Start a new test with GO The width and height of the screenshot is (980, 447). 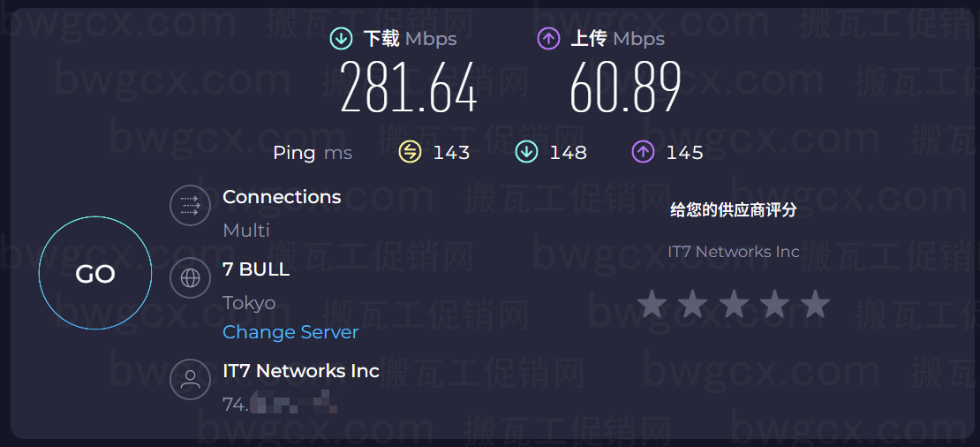(x=95, y=273)
